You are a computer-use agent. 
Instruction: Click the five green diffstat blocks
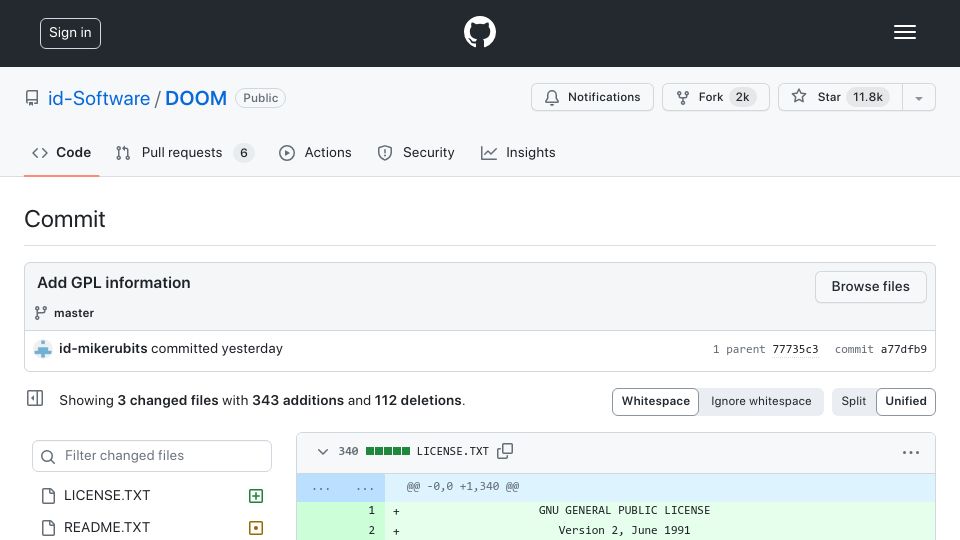point(388,451)
